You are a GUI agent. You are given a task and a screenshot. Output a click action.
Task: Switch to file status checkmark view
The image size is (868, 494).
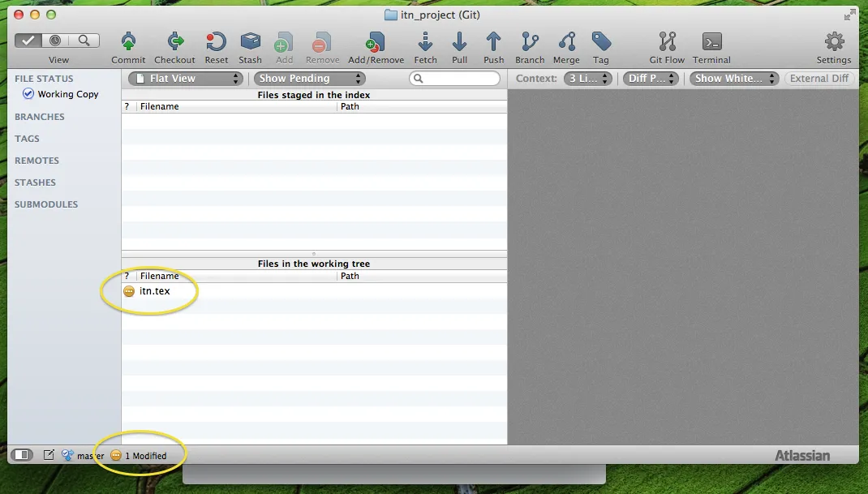(x=28, y=41)
